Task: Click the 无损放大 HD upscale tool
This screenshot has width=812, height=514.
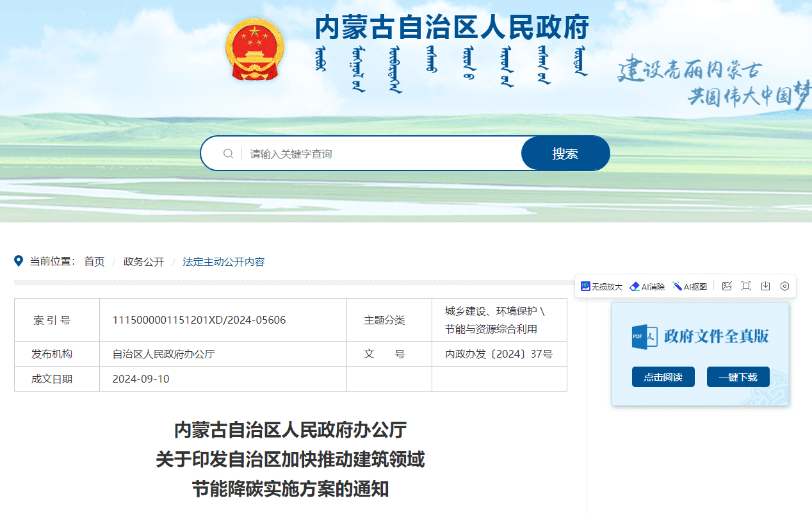Action: [x=601, y=286]
